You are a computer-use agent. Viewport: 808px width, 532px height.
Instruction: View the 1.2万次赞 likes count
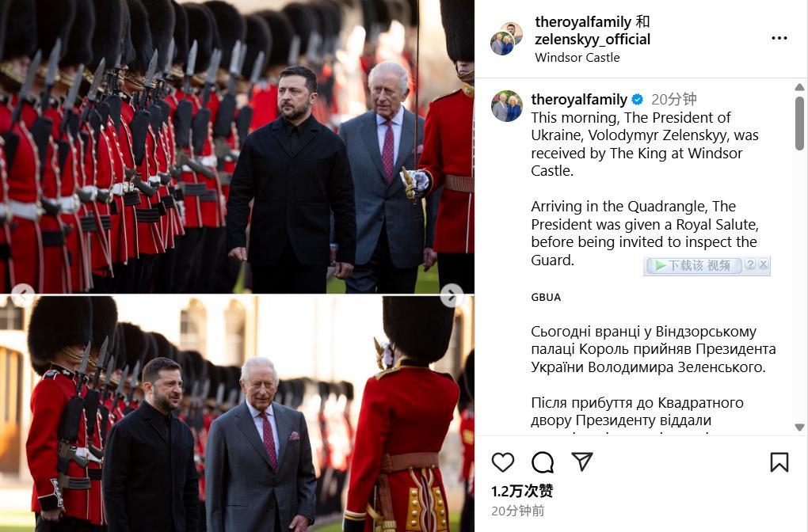522,491
